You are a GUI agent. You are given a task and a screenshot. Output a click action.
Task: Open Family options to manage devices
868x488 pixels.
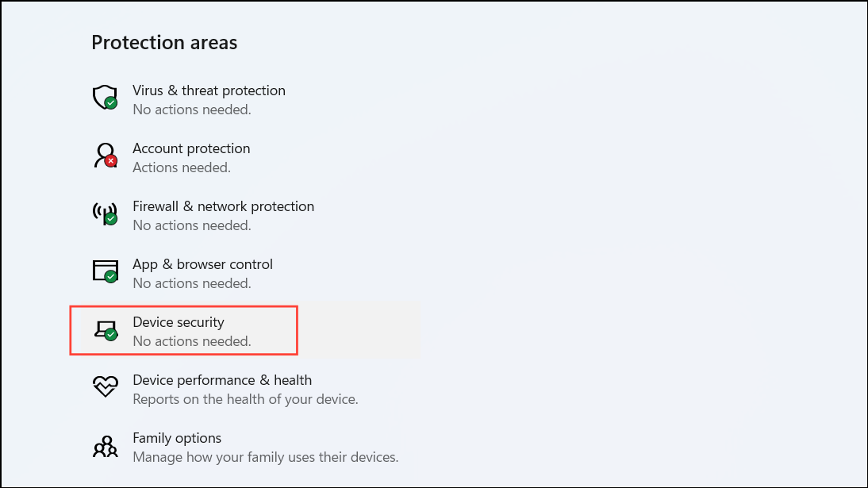click(x=176, y=438)
